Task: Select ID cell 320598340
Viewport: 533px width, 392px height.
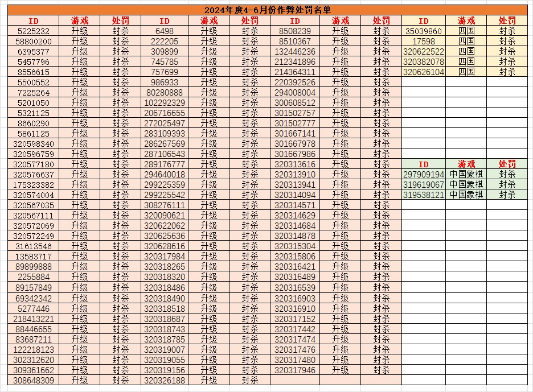Action: 34,144
